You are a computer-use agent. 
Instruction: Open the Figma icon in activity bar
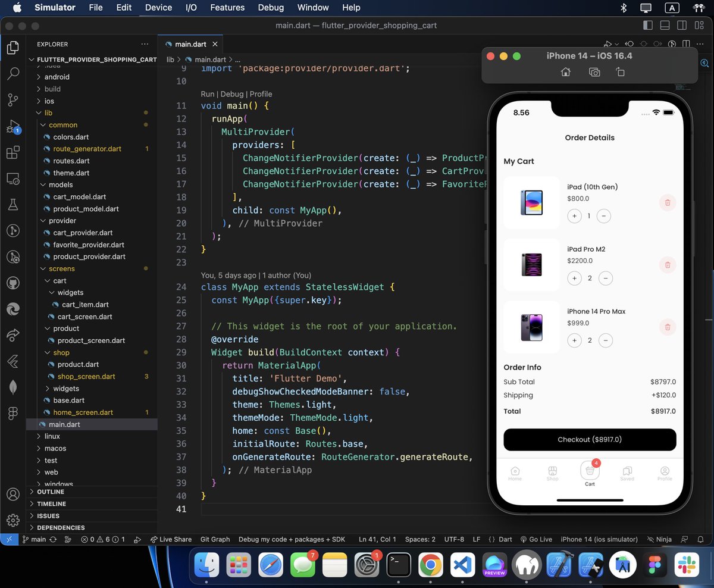tap(12, 412)
